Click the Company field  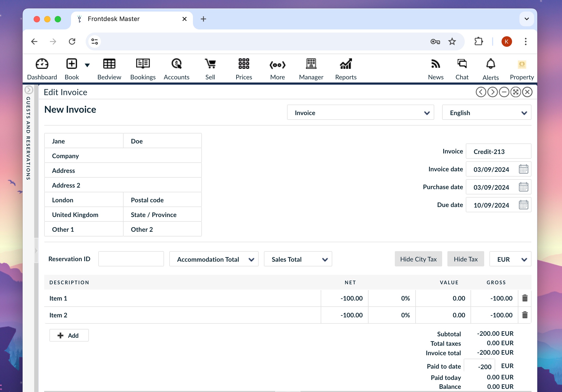[123, 156]
